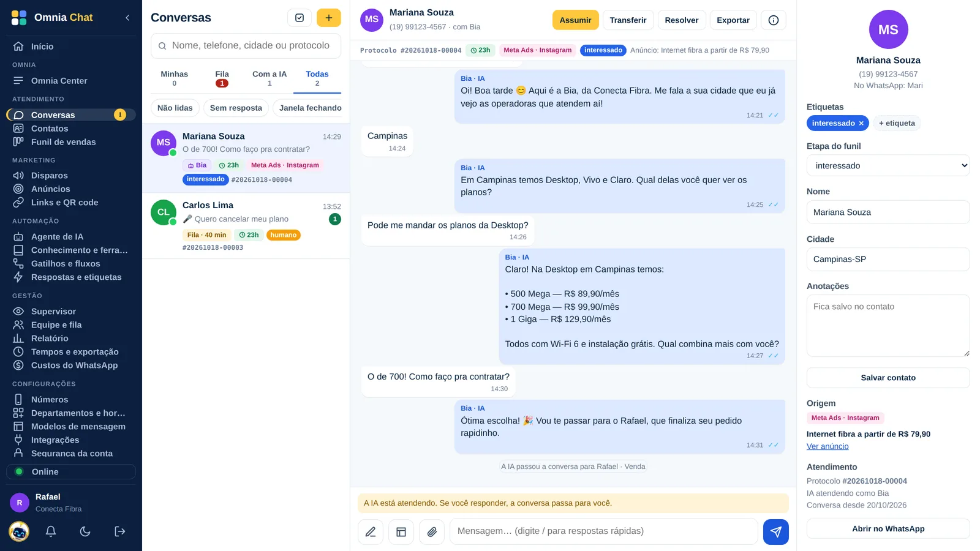The width and height of the screenshot is (980, 551).
Task: Open notifications bell
Action: click(51, 531)
